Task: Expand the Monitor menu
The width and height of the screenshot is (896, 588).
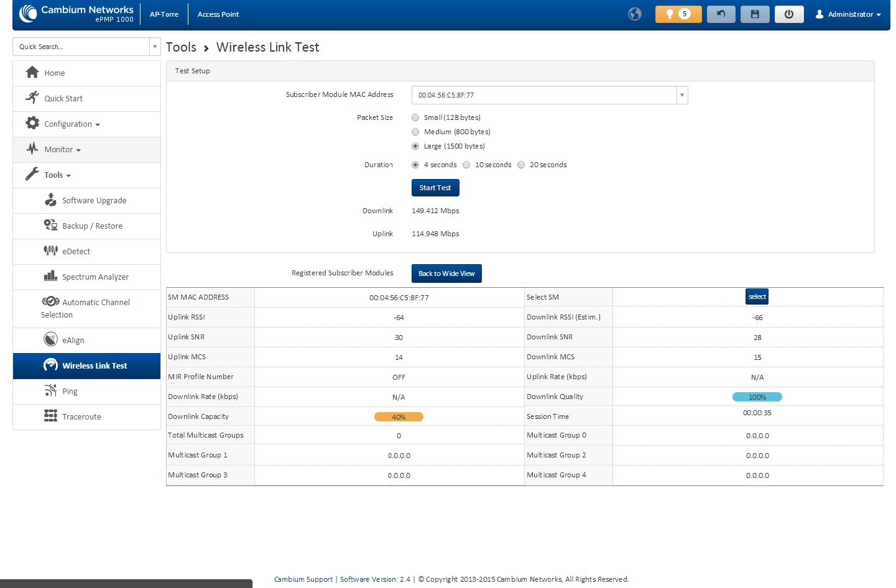Action: click(x=86, y=150)
